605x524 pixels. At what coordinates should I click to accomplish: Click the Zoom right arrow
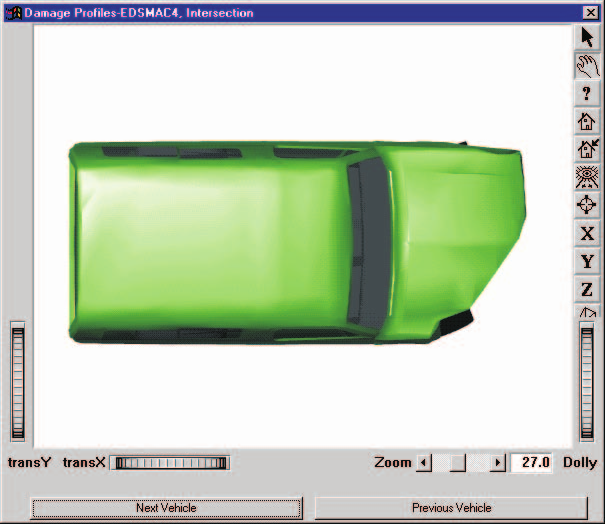pyautogui.click(x=497, y=462)
